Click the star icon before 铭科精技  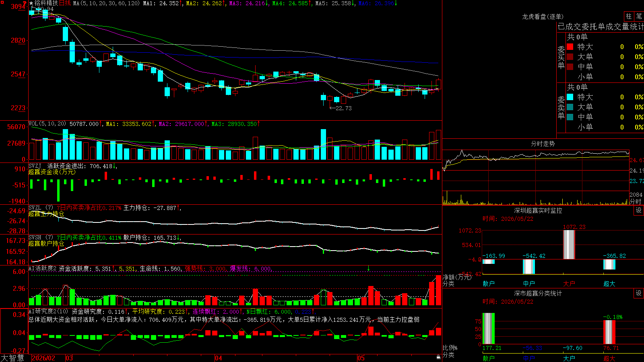(31, 3)
